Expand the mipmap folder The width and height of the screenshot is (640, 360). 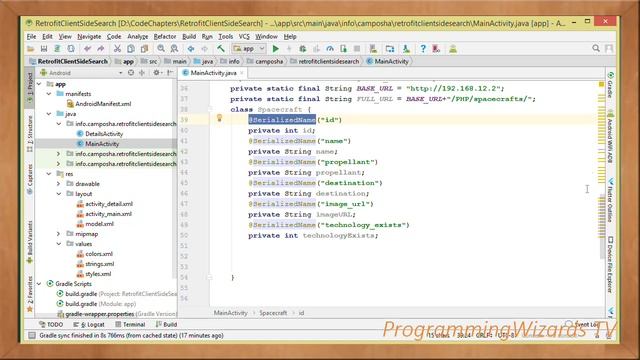coord(59,234)
